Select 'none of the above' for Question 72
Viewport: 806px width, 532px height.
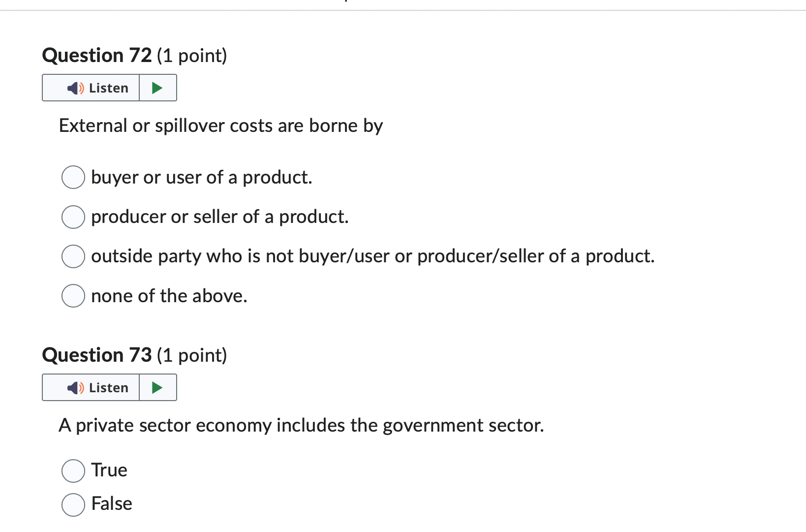(73, 295)
